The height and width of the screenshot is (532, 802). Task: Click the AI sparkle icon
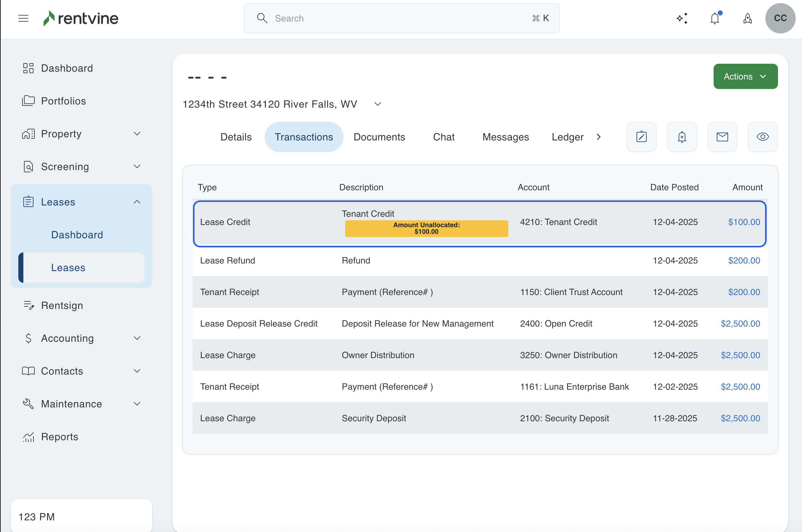682,18
